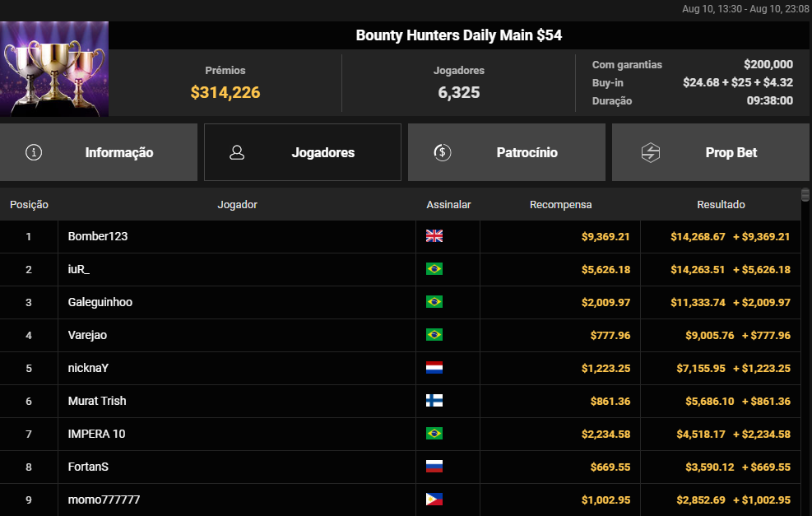Click the Brazil flag in Varejao row
The height and width of the screenshot is (516, 812).
click(434, 335)
